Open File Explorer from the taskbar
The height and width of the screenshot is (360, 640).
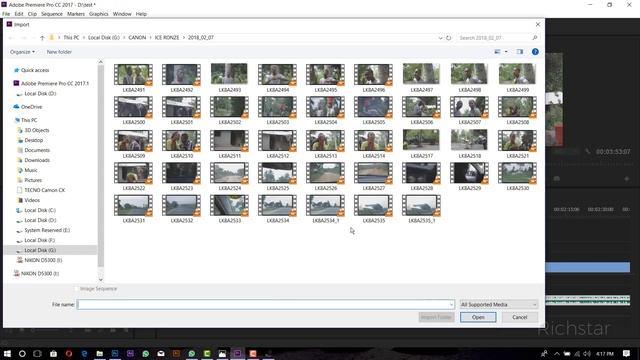(100, 353)
